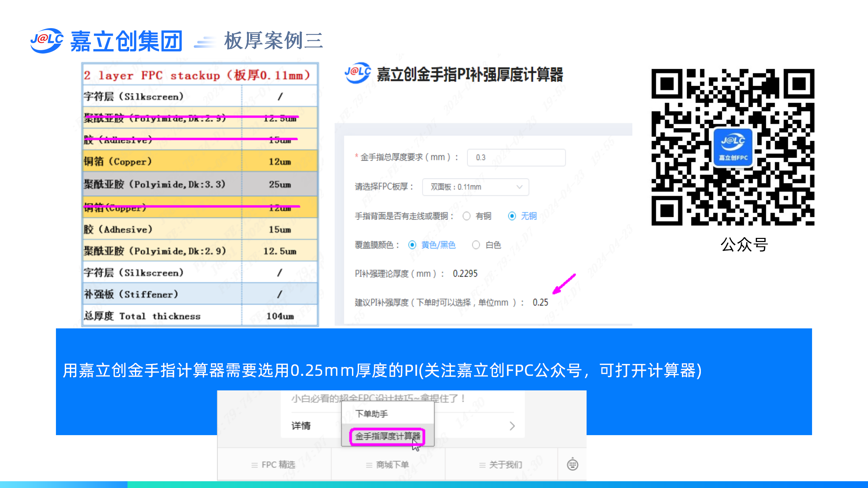Click the right chevron next to 详情
868x488 pixels.
pyautogui.click(x=512, y=426)
